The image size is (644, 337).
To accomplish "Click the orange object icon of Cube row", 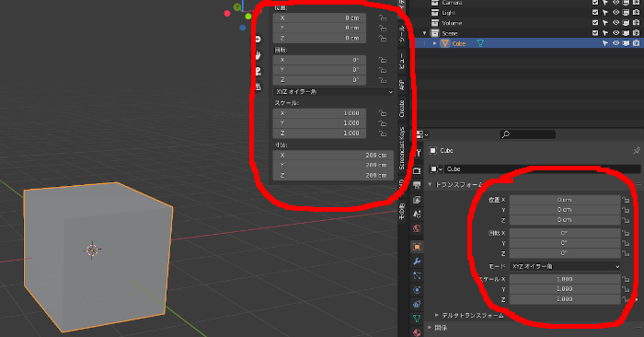I will tap(444, 43).
